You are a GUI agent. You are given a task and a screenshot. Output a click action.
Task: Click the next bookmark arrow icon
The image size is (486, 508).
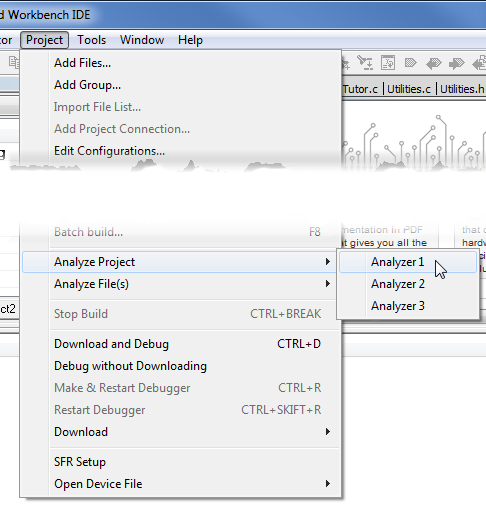pyautogui.click(x=457, y=63)
